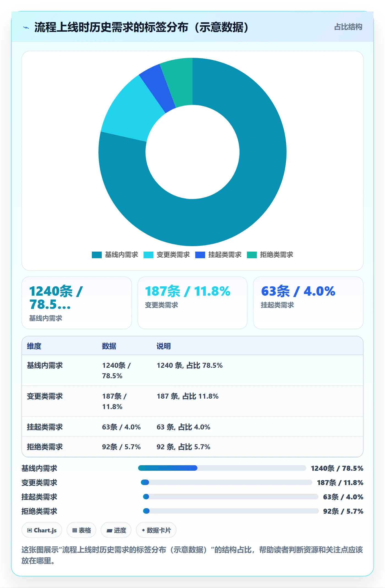385x588 pixels.
Task: Click the 数据 column header
Action: click(109, 346)
